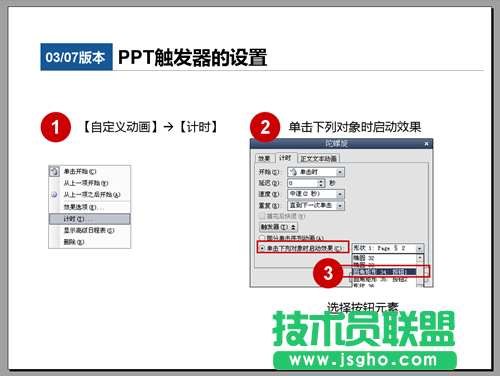Click the object list's scroll up arrow
500x376 pixels.
tap(420, 258)
